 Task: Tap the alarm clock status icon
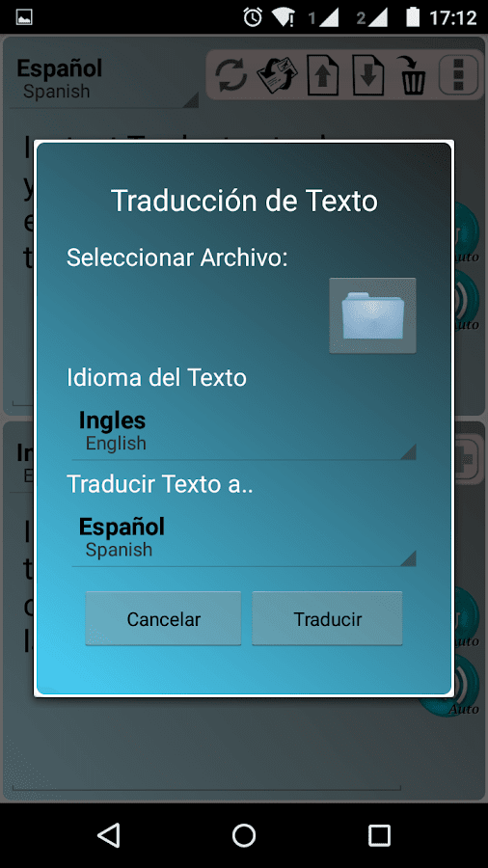tap(253, 17)
